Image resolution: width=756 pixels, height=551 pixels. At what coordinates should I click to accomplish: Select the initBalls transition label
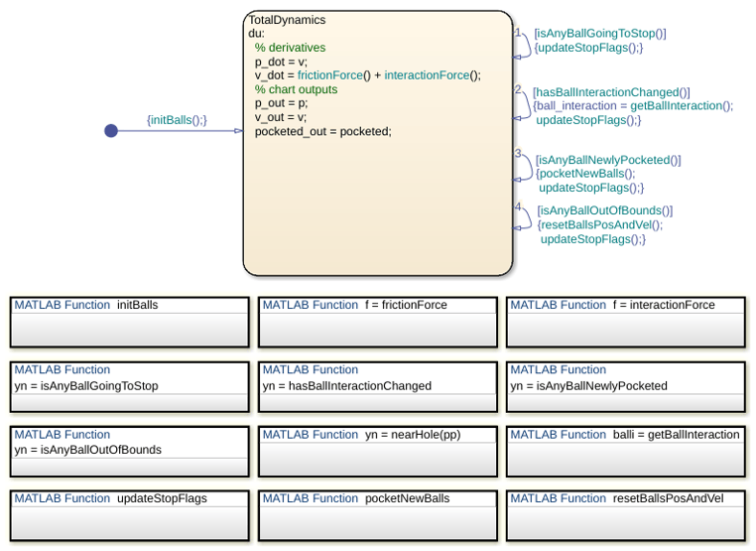coord(177,120)
